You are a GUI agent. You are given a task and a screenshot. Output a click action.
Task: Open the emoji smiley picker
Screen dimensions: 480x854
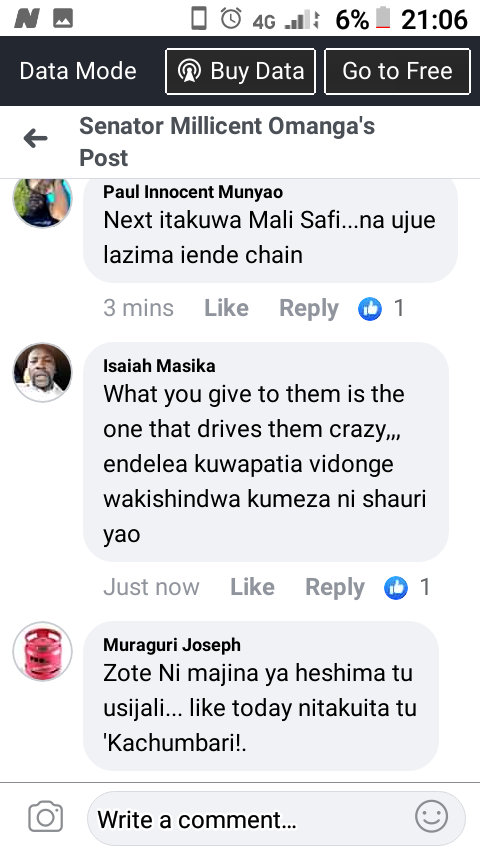click(432, 816)
